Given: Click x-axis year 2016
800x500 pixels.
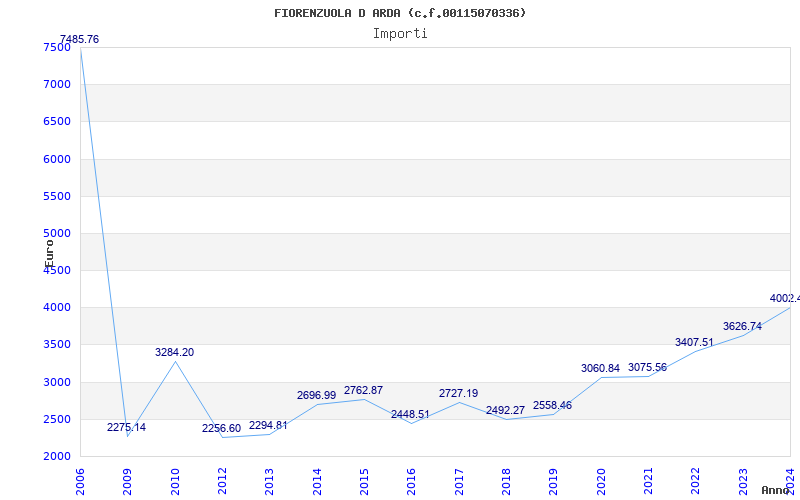Looking at the screenshot, I should point(412,482).
